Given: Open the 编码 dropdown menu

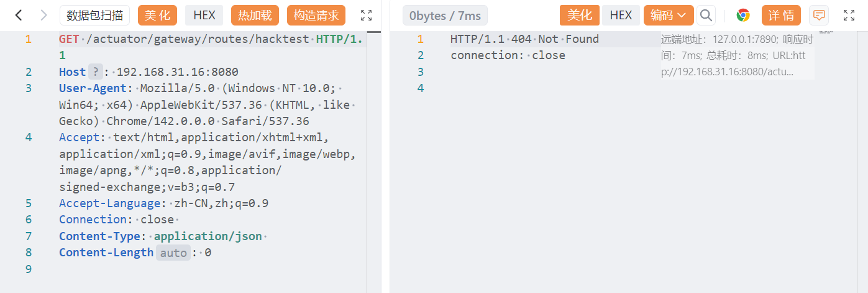Looking at the screenshot, I should point(668,16).
